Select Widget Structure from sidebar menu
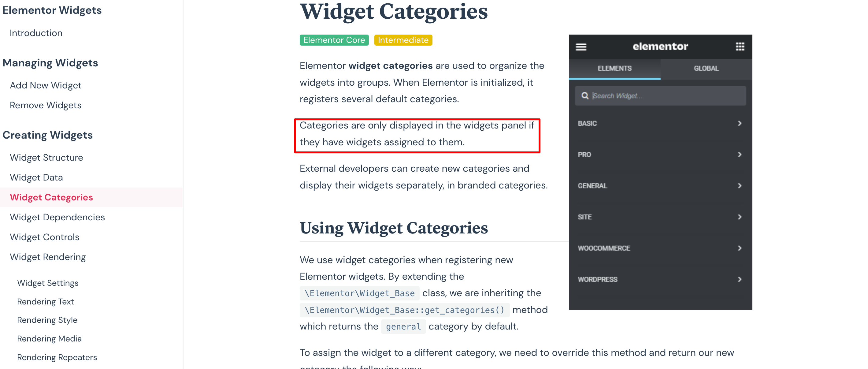 (46, 157)
